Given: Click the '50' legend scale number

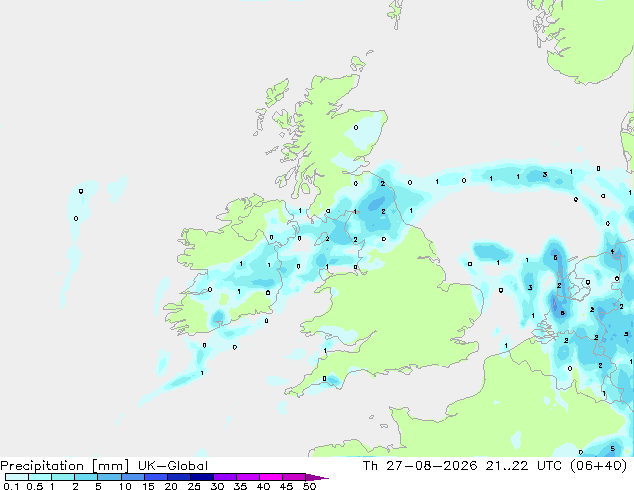Looking at the screenshot, I should pyautogui.click(x=309, y=486).
